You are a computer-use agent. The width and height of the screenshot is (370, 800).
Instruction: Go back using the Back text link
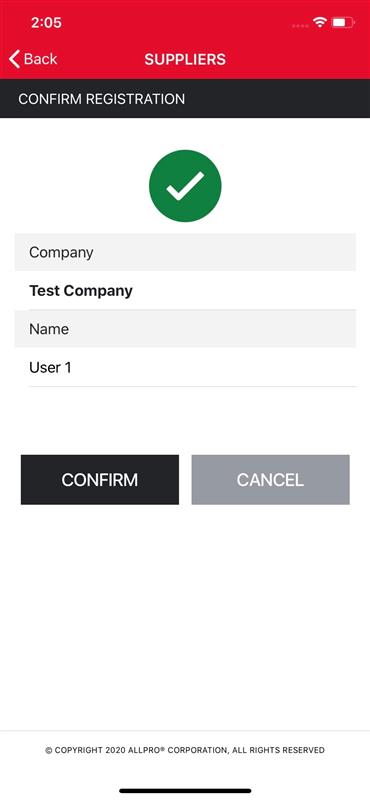pyautogui.click(x=40, y=59)
